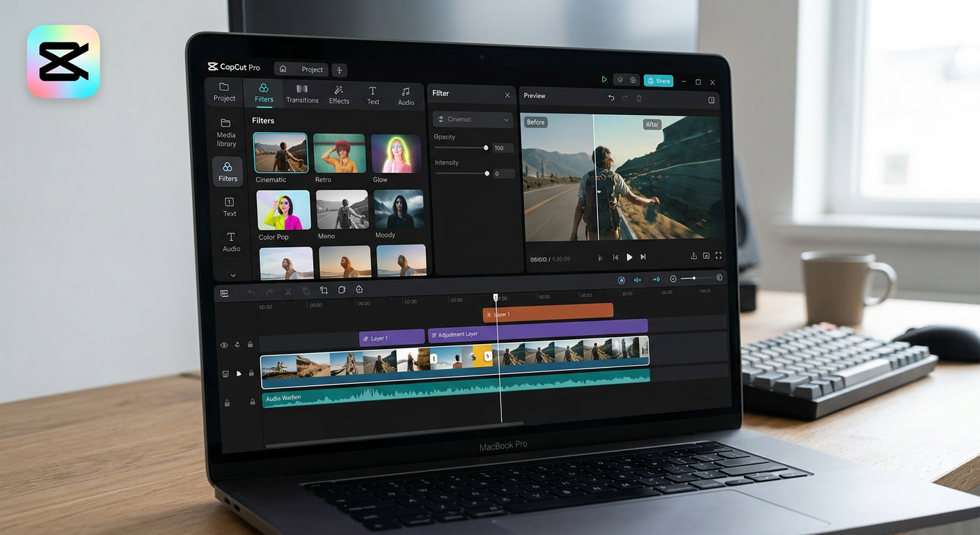Open the Effects tab

(339, 95)
